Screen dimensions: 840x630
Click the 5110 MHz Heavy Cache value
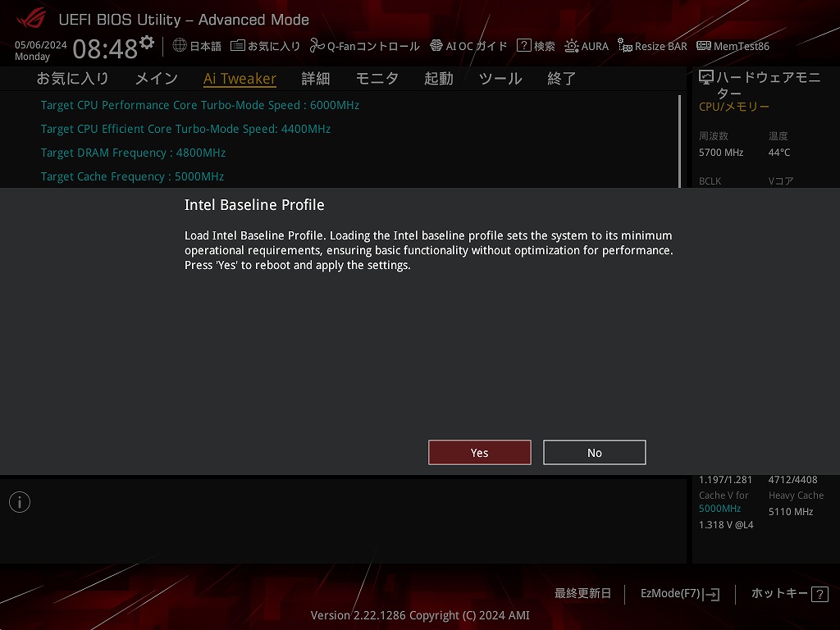791,512
